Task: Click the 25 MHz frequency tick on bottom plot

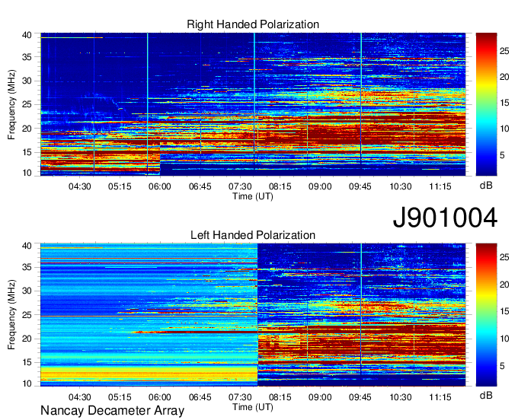Action: (27, 315)
